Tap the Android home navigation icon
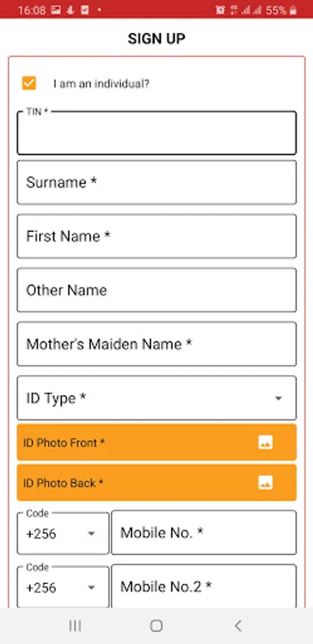 pyautogui.click(x=156, y=625)
